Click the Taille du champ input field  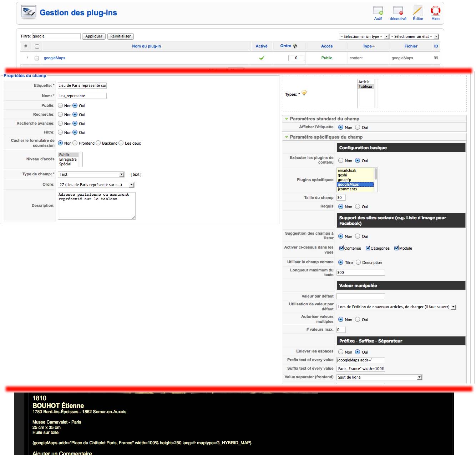click(x=341, y=198)
